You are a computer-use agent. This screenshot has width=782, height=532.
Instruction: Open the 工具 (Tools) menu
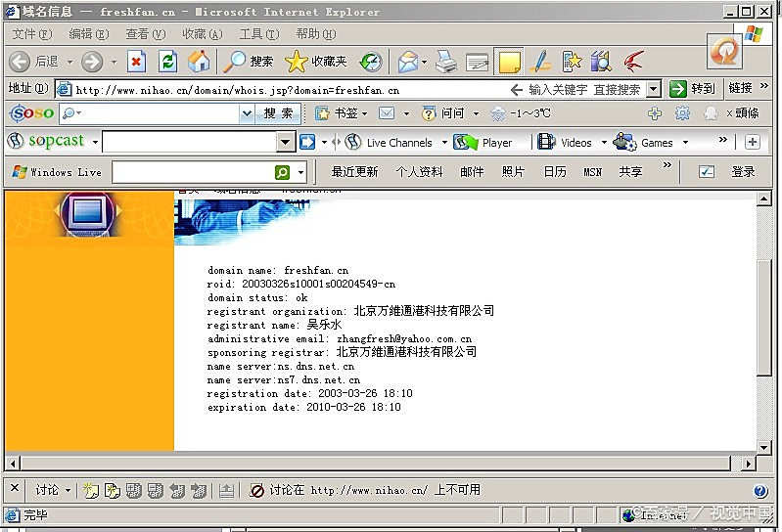[x=251, y=34]
